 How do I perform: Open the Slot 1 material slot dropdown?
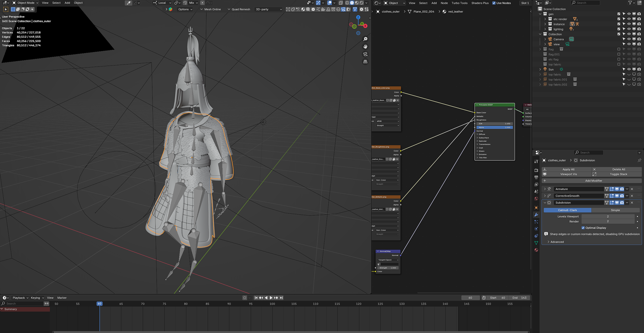[x=525, y=3]
